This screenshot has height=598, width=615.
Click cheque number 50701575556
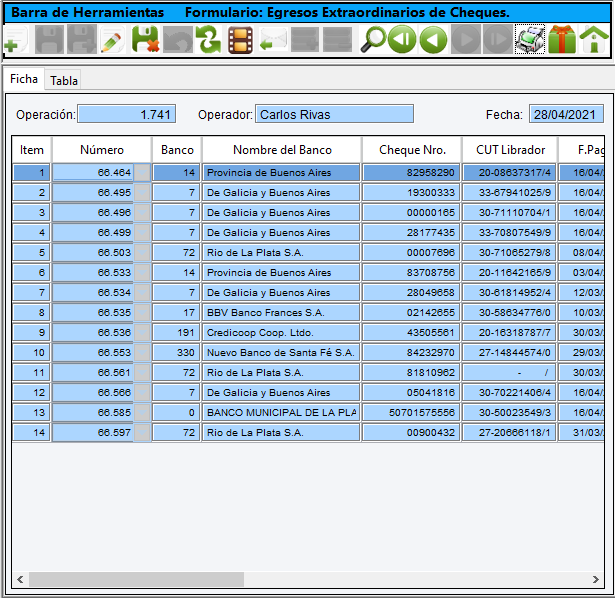(411, 413)
